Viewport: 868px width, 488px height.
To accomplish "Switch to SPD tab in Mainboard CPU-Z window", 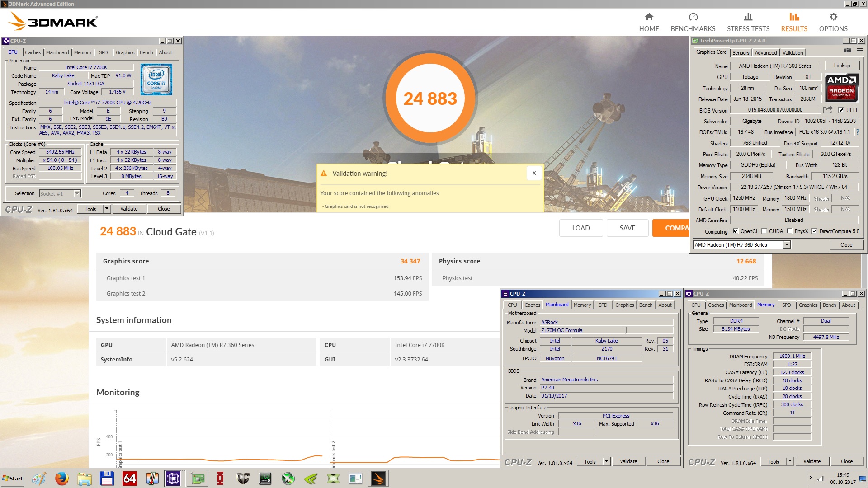I will click(x=603, y=305).
